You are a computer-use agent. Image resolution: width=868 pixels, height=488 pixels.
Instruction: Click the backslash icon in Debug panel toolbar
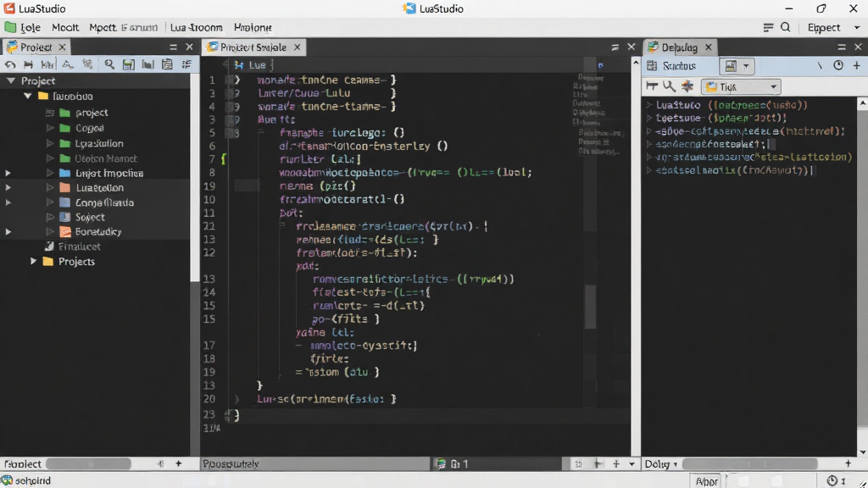[x=820, y=65]
